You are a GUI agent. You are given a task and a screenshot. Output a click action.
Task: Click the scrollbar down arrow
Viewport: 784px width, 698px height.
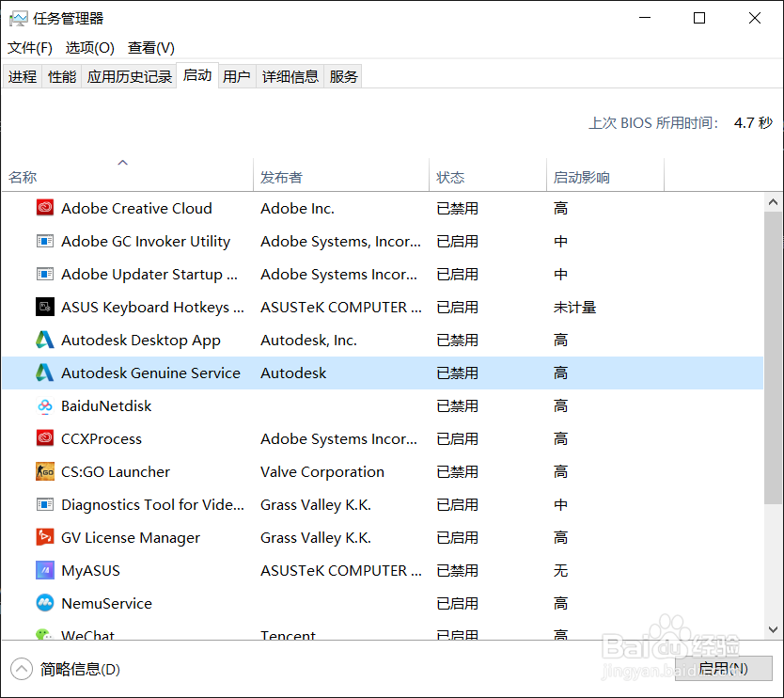coord(773,629)
